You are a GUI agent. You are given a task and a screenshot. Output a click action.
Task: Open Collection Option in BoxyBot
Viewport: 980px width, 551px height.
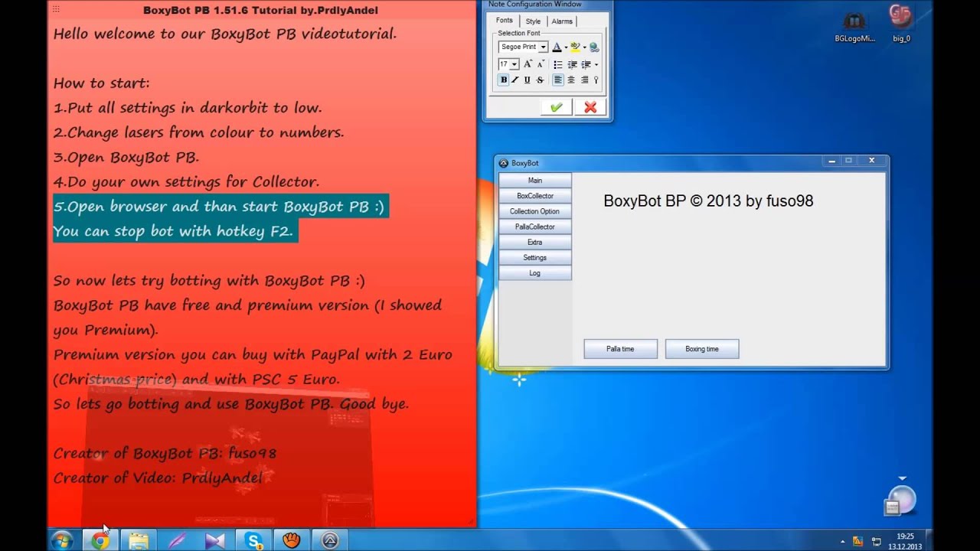tap(535, 211)
